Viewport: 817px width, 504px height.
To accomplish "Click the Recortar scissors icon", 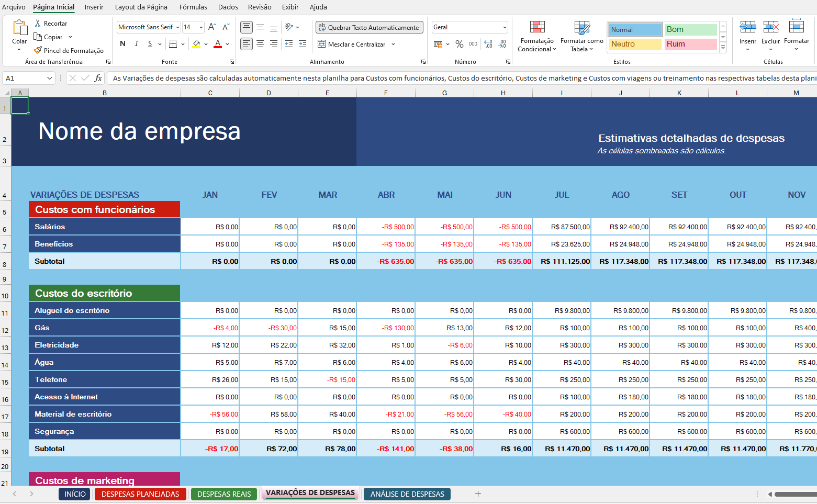I will pyautogui.click(x=38, y=24).
